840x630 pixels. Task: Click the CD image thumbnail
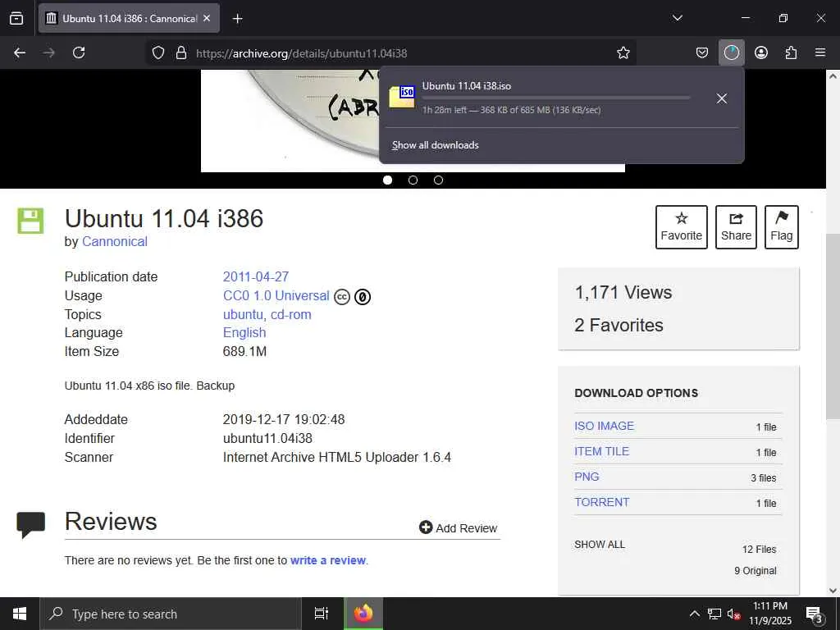click(x=290, y=121)
